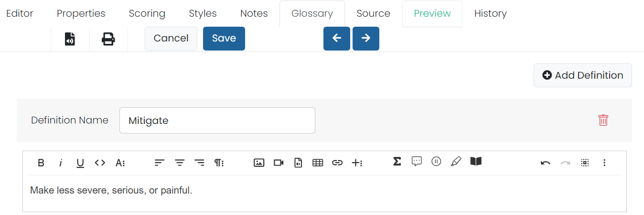
Task: Click the print icon
Action: (x=108, y=39)
